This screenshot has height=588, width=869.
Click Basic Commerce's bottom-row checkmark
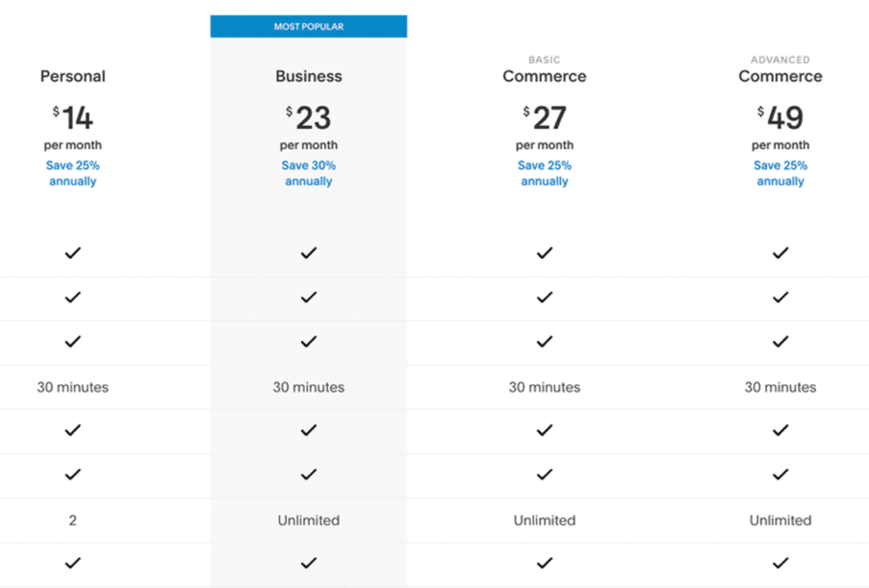(545, 563)
